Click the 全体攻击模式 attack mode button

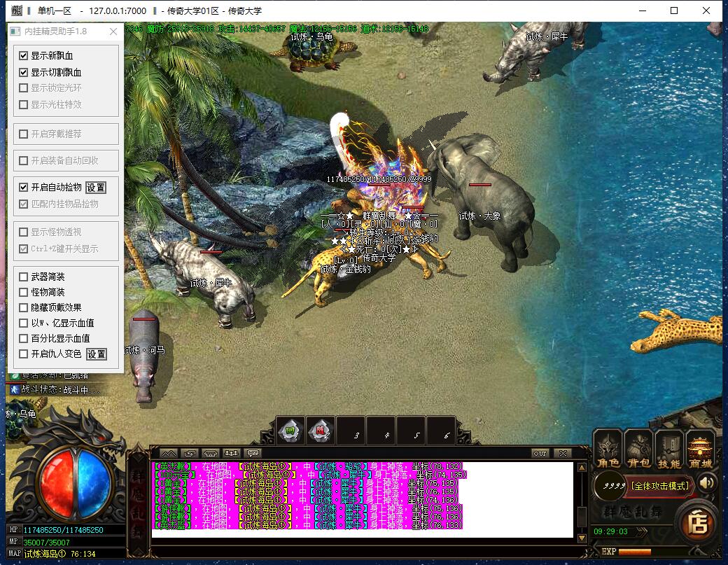(659, 486)
